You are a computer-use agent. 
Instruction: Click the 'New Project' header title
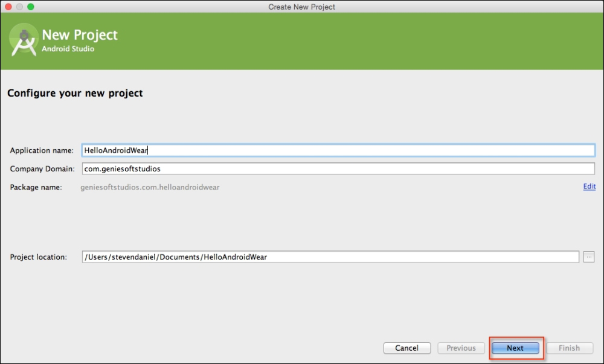point(80,35)
